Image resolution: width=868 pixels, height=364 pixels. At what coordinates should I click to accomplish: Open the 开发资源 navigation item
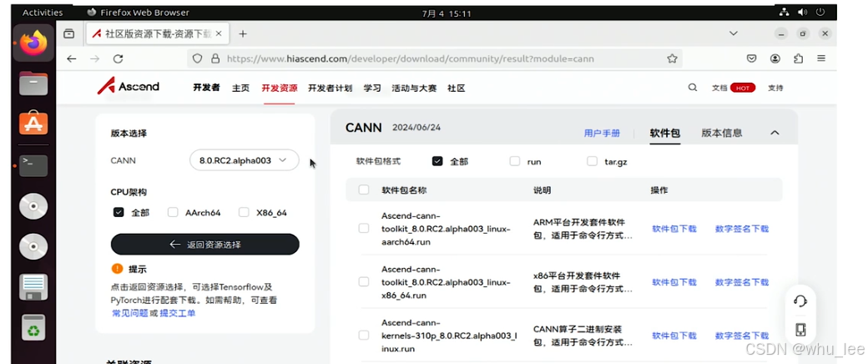[x=280, y=88]
